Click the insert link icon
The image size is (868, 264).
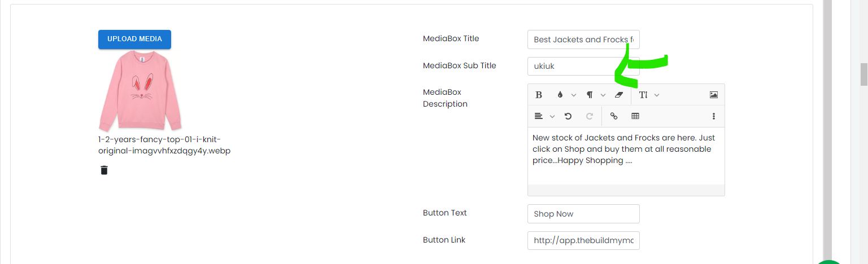point(614,116)
